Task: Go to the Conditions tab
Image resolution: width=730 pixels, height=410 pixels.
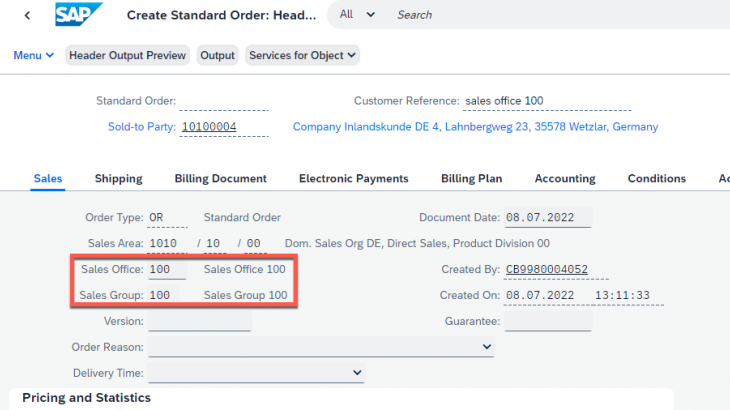Action: [656, 179]
